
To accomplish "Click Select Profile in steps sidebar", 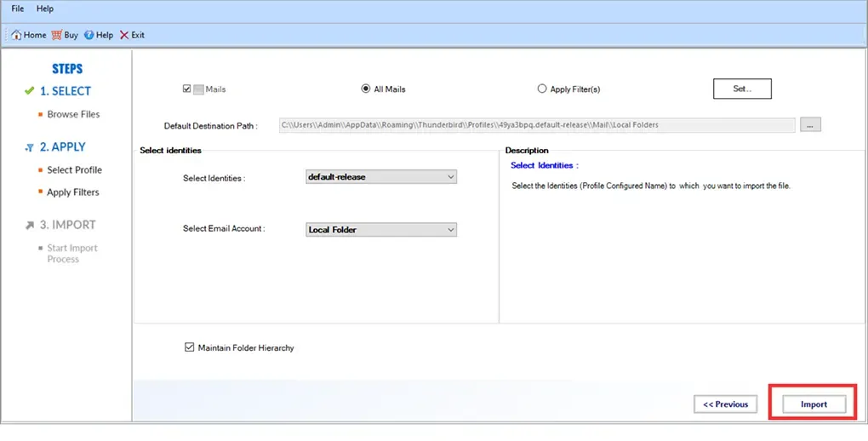I will (74, 170).
